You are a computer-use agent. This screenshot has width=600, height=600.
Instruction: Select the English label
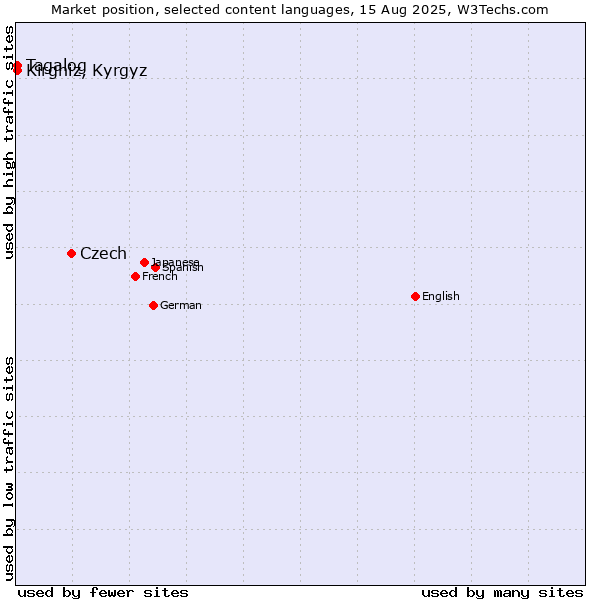440,296
